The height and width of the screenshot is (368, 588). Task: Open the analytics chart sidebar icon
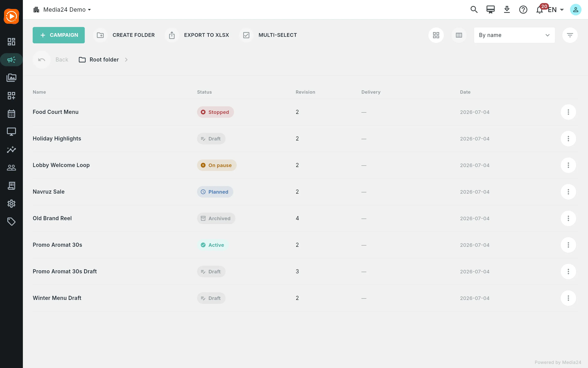click(11, 149)
